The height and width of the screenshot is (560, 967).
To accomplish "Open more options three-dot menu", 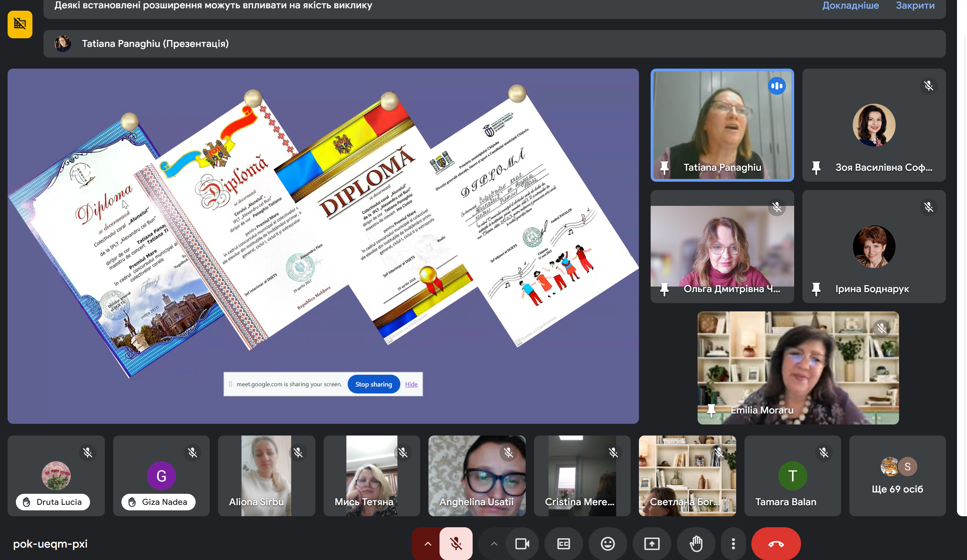I will [x=733, y=543].
